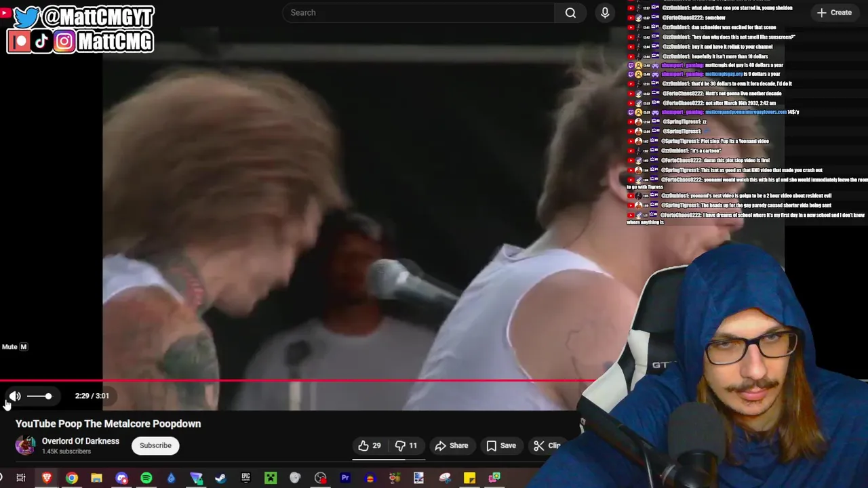Open Task View in taskbar

pos(21,478)
